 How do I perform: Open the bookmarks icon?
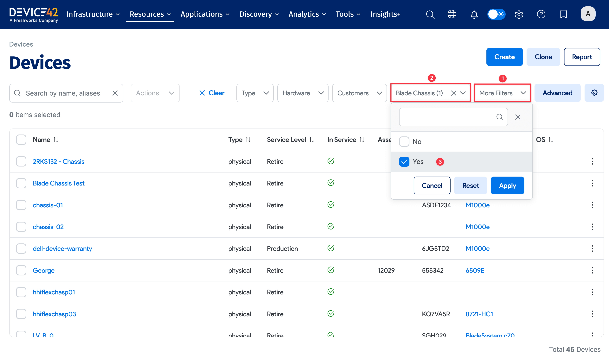pos(563,14)
